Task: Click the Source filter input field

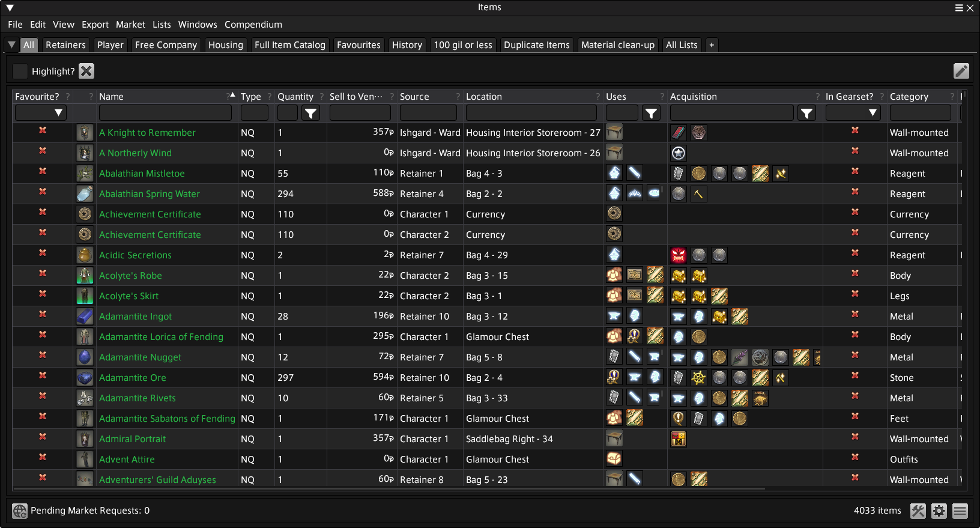Action: (428, 112)
